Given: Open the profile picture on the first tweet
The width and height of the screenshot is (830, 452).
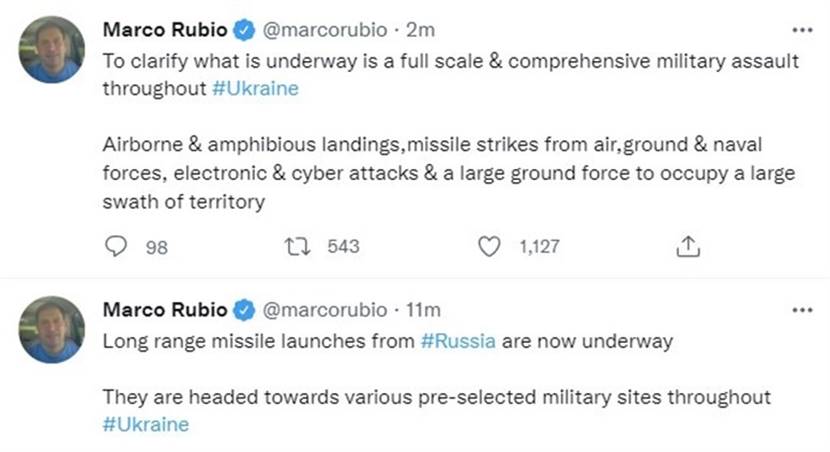Looking at the screenshot, I should pos(52,49).
